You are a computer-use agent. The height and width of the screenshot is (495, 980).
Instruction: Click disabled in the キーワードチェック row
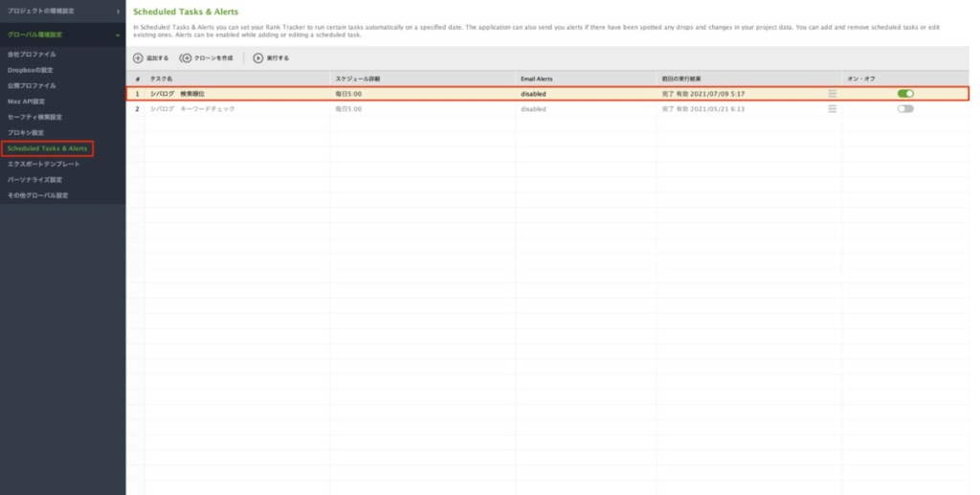(533, 109)
